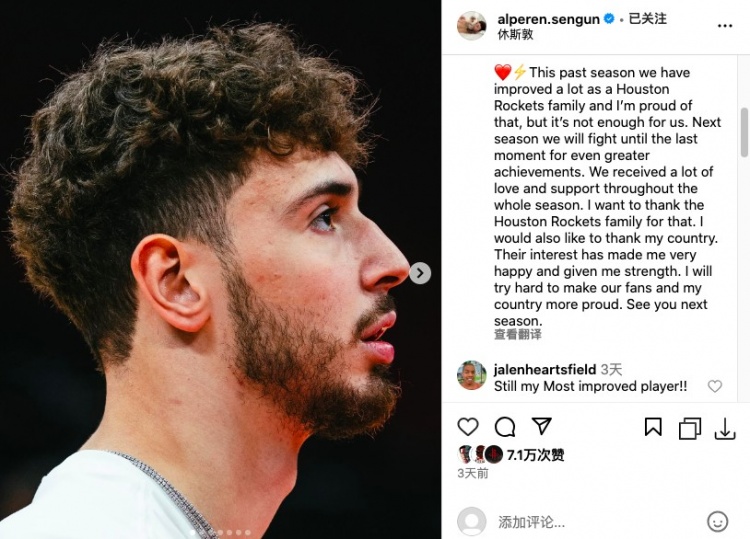Open comment bubble icon

pos(505,427)
